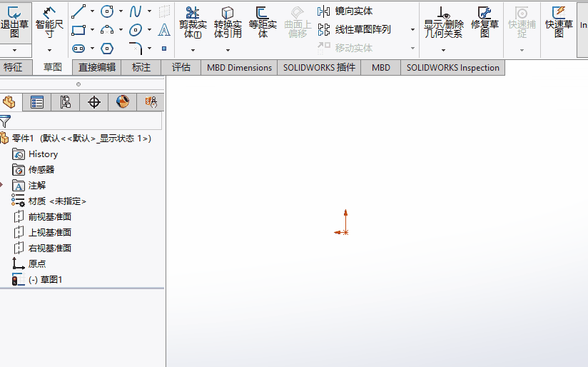Open the dropdown below 智能尺寸

[x=49, y=50]
